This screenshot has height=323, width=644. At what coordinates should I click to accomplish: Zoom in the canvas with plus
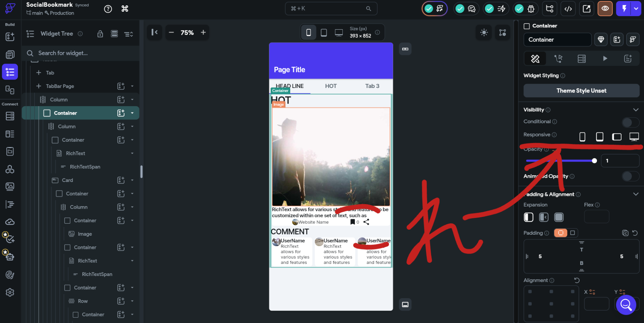203,32
